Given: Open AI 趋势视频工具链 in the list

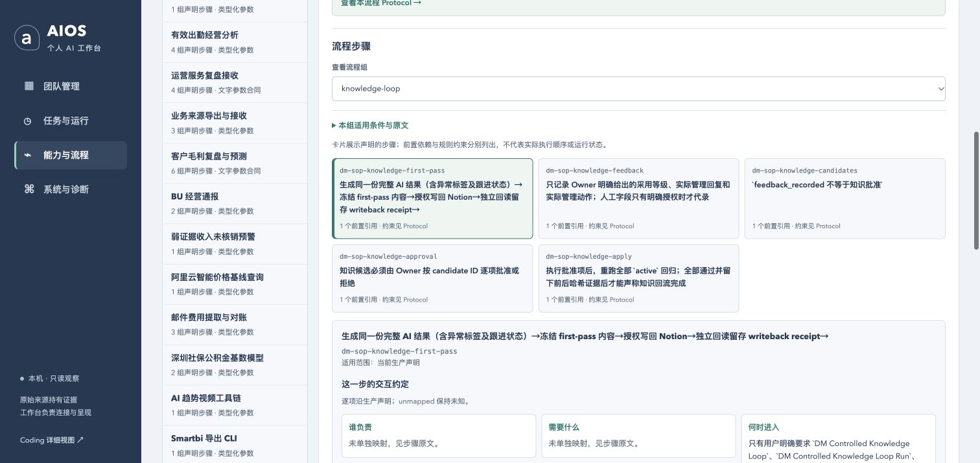Looking at the screenshot, I should pos(235,405).
